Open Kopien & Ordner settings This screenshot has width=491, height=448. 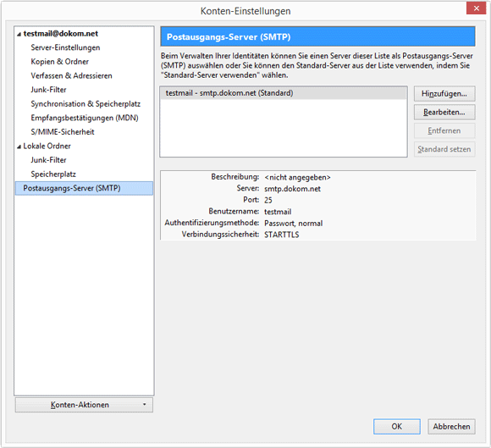[60, 62]
